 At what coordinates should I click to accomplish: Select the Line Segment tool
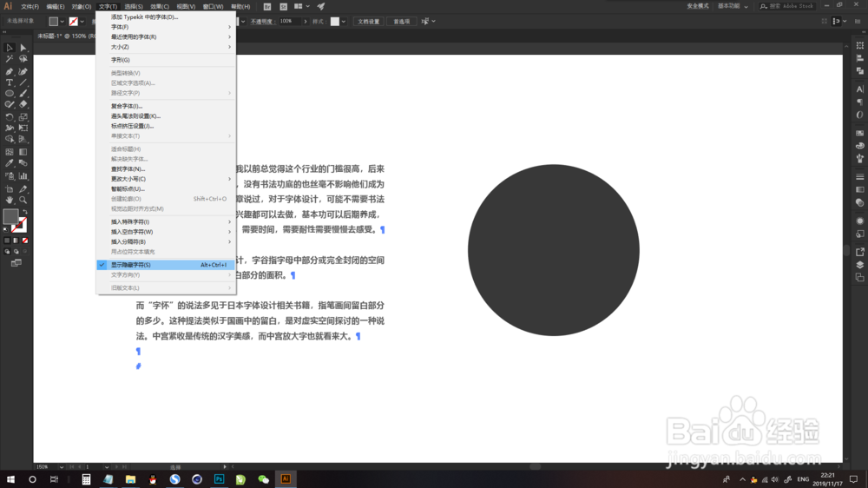(x=23, y=82)
